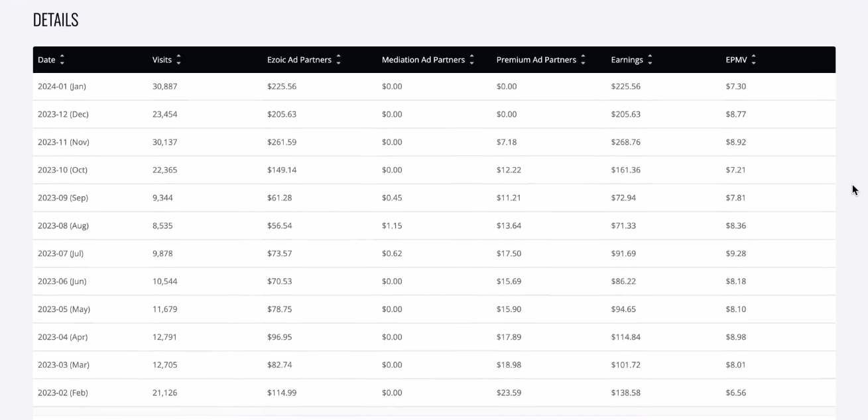Select visits value 22,365
The width and height of the screenshot is (868, 420).
[x=165, y=170]
